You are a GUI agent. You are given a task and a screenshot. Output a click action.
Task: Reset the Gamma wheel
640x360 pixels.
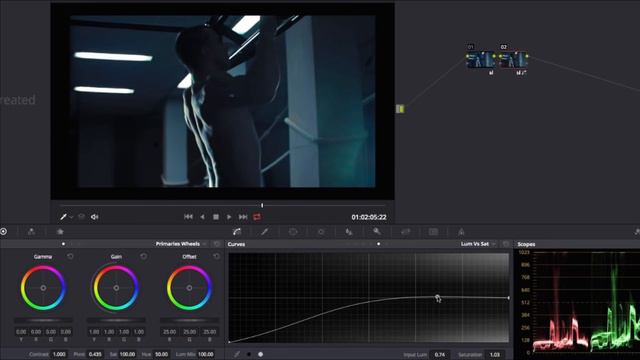pos(70,256)
